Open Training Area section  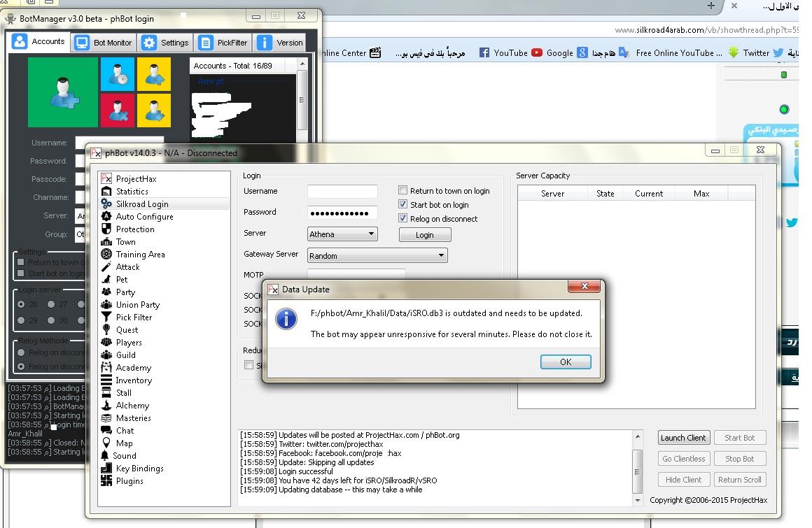coord(140,255)
